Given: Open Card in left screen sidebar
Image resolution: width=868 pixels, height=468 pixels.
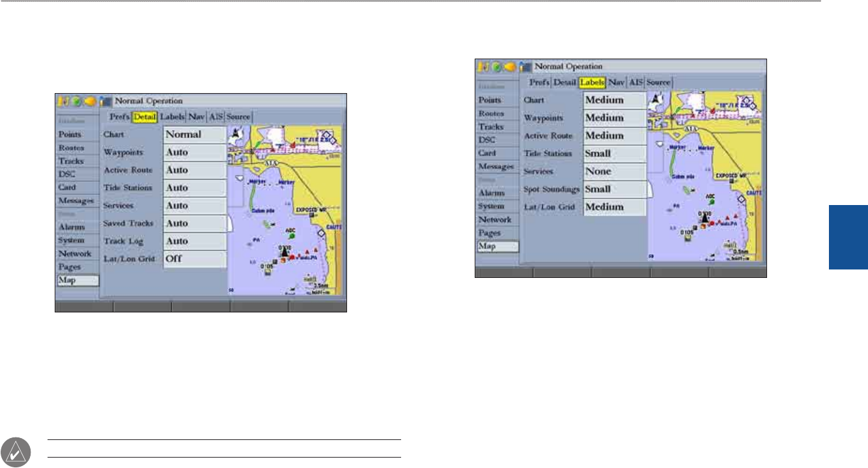Looking at the screenshot, I should pos(77,187).
